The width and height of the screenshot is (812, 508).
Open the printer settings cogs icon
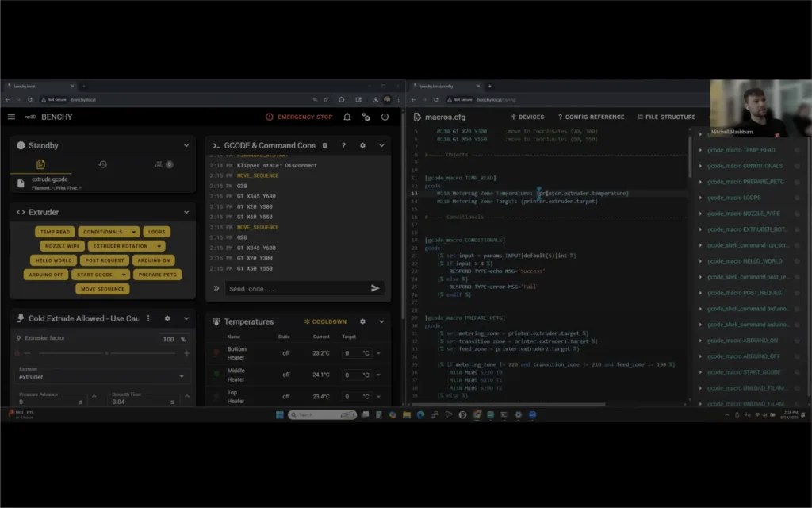point(366,117)
